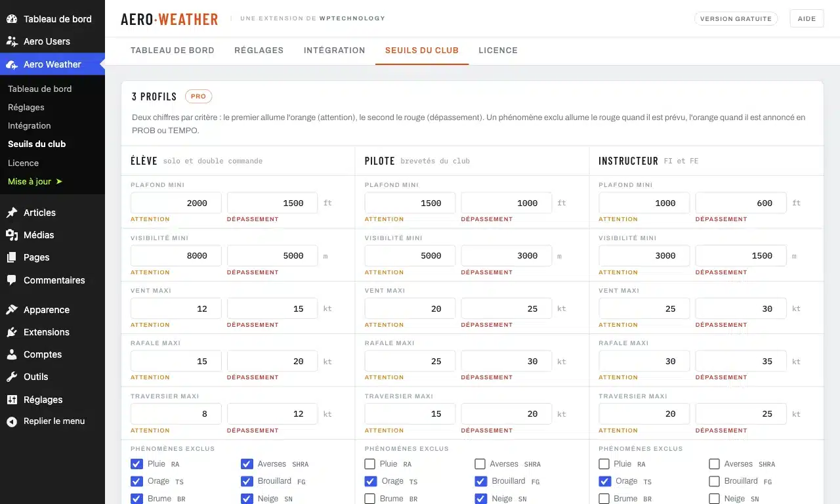This screenshot has height=504, width=840.
Task: Check Averses SHRA for the Pilote profile
Action: [x=480, y=464]
